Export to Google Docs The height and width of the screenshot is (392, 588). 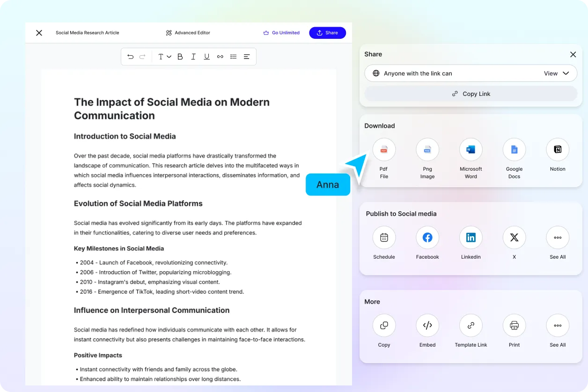click(514, 150)
